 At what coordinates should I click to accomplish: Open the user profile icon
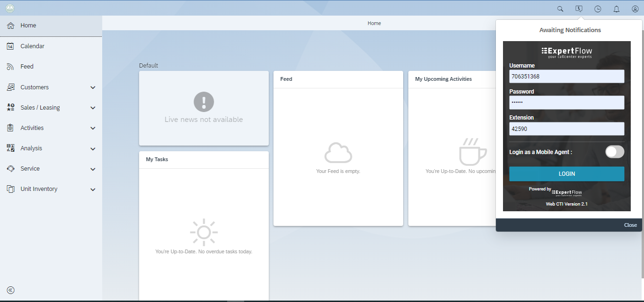635,9
